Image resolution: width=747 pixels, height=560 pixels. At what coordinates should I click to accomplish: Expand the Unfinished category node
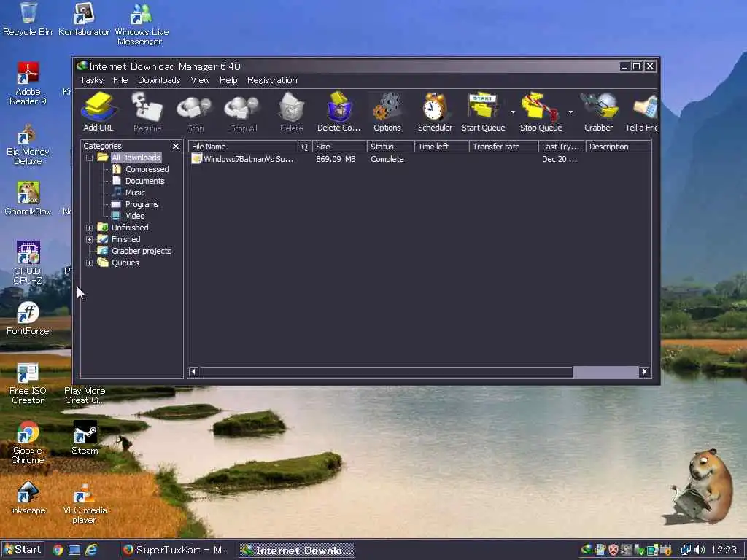89,227
